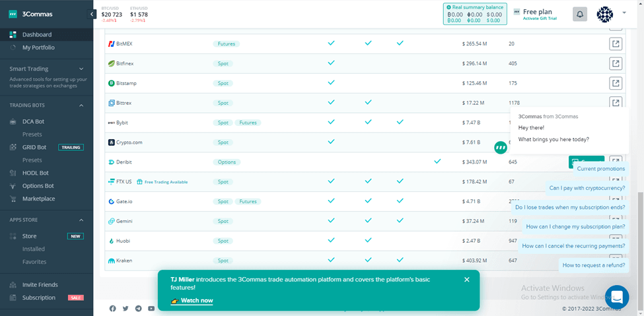
Task: Select 'How to request a refund?' suggestion
Action: [x=594, y=265]
